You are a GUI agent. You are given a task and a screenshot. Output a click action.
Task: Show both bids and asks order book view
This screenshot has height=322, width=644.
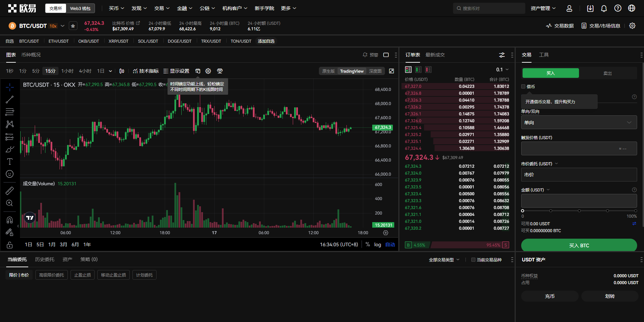click(x=408, y=70)
